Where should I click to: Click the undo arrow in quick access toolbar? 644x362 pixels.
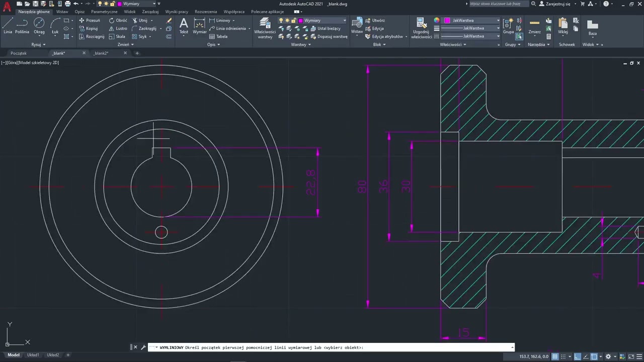(76, 4)
